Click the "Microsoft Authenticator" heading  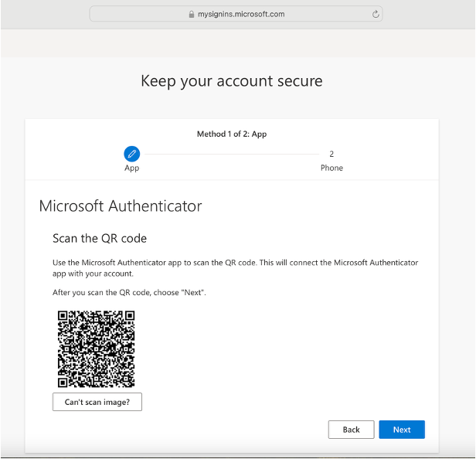pyautogui.click(x=121, y=206)
